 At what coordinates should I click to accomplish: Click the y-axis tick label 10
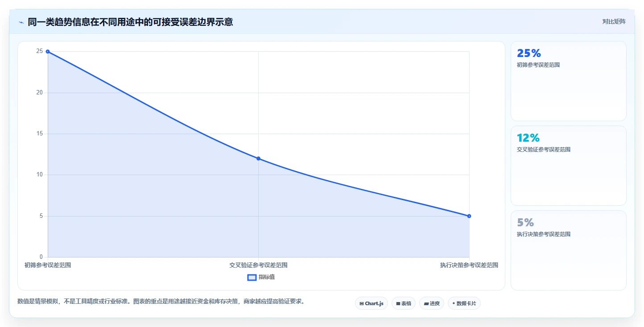(40, 175)
